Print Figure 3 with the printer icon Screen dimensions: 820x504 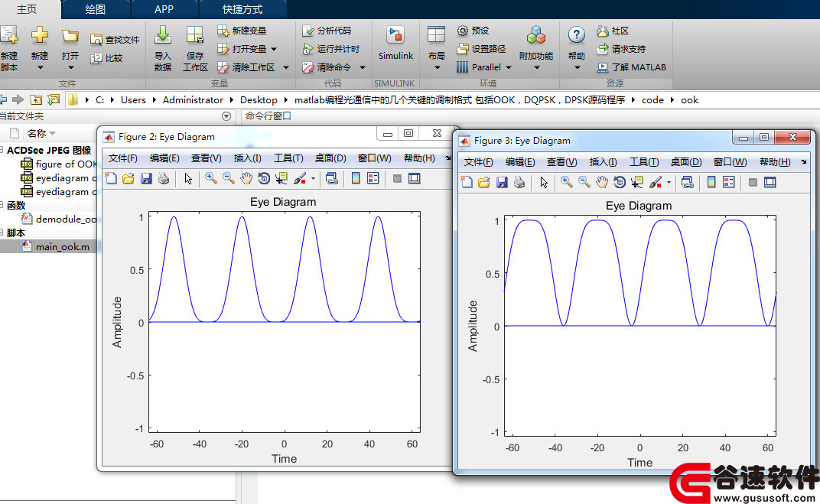519,183
